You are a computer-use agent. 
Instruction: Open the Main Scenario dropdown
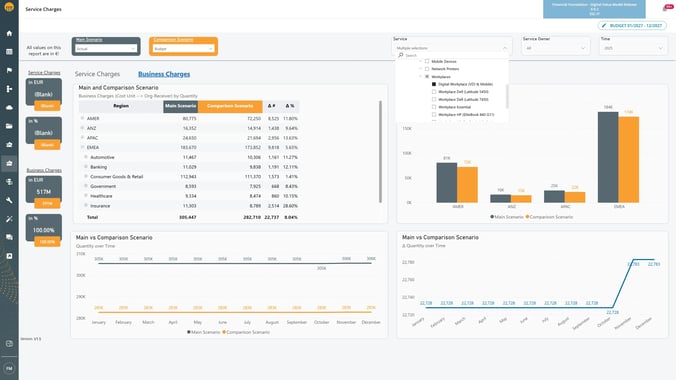[106, 49]
